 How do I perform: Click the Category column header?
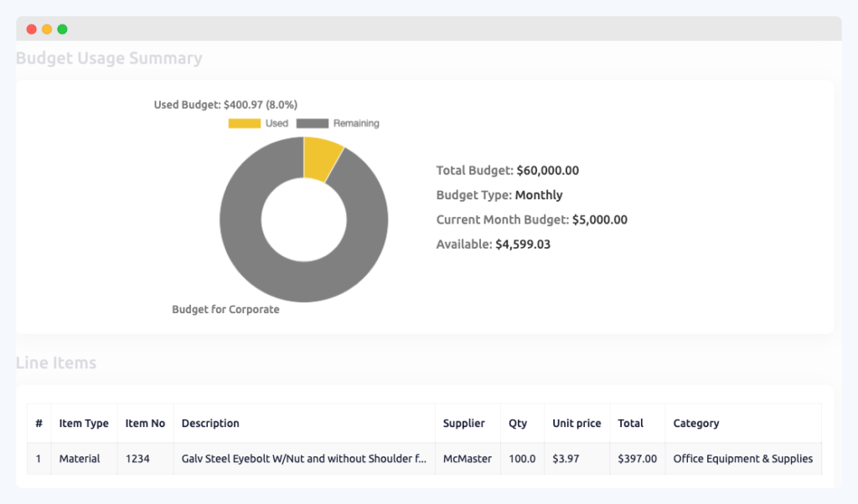696,423
